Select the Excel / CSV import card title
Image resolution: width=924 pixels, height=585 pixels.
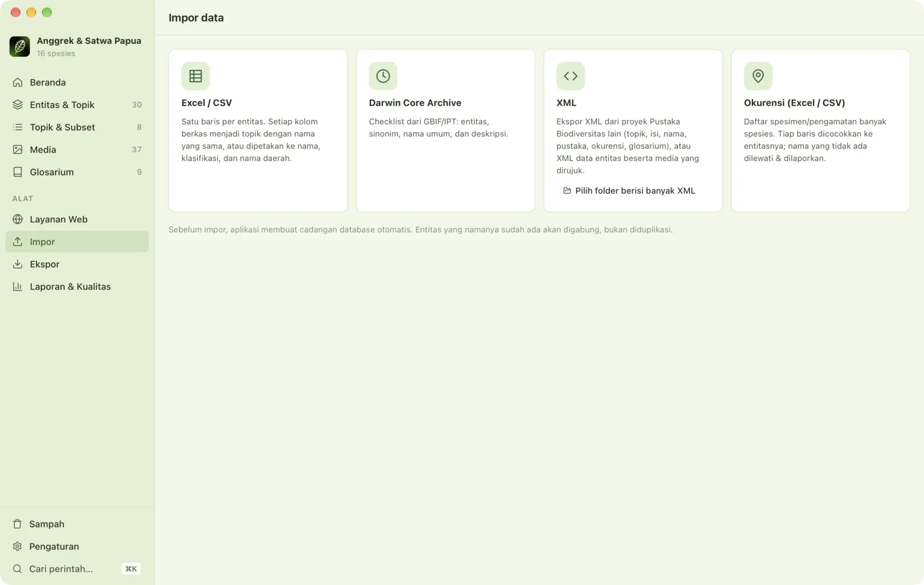207,103
